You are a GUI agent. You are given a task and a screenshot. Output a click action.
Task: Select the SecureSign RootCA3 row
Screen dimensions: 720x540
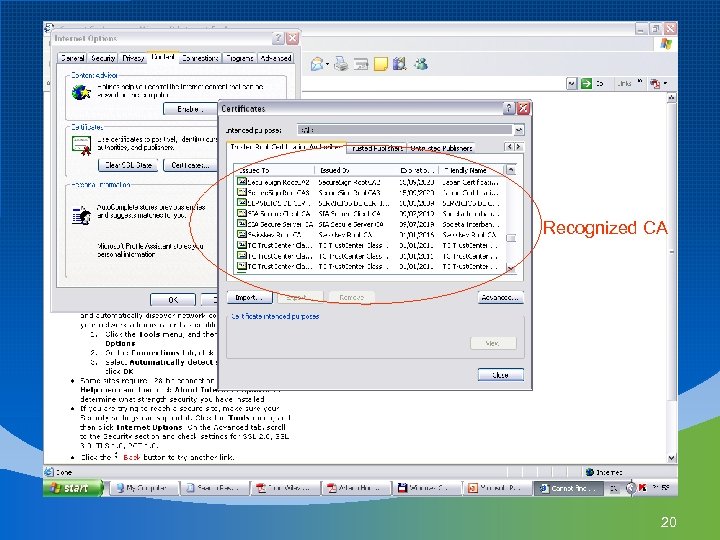tap(370, 192)
